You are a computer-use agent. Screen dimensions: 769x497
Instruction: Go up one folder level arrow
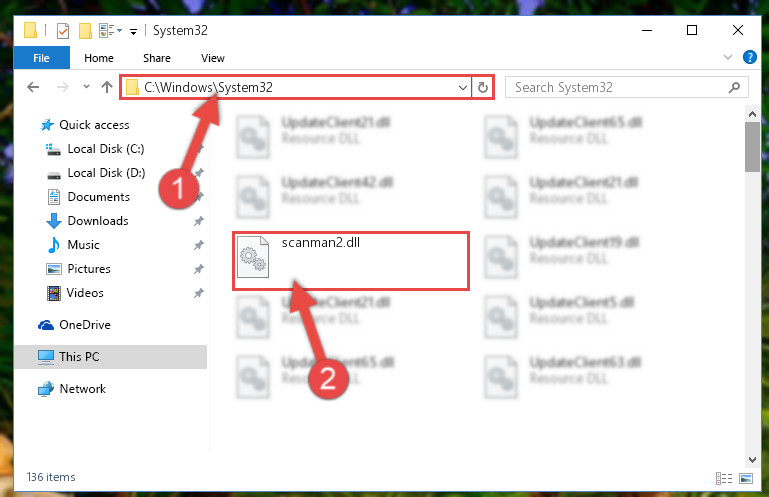coord(106,87)
